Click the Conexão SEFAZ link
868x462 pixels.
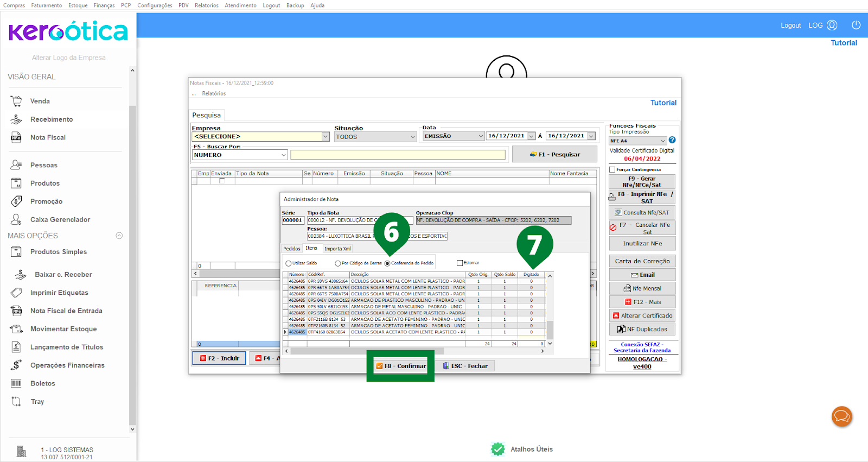pos(642,347)
